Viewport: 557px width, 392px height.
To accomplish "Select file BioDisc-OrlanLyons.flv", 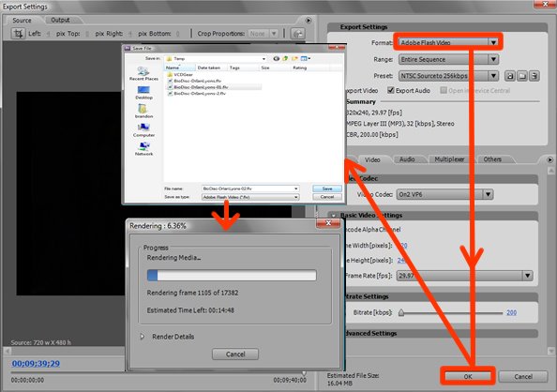I will click(x=194, y=81).
